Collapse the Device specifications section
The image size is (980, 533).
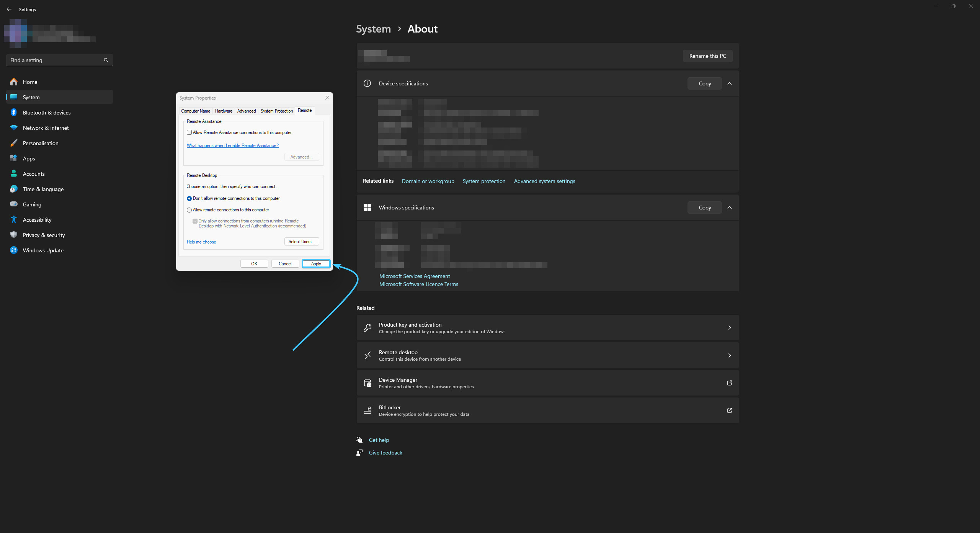coord(730,83)
